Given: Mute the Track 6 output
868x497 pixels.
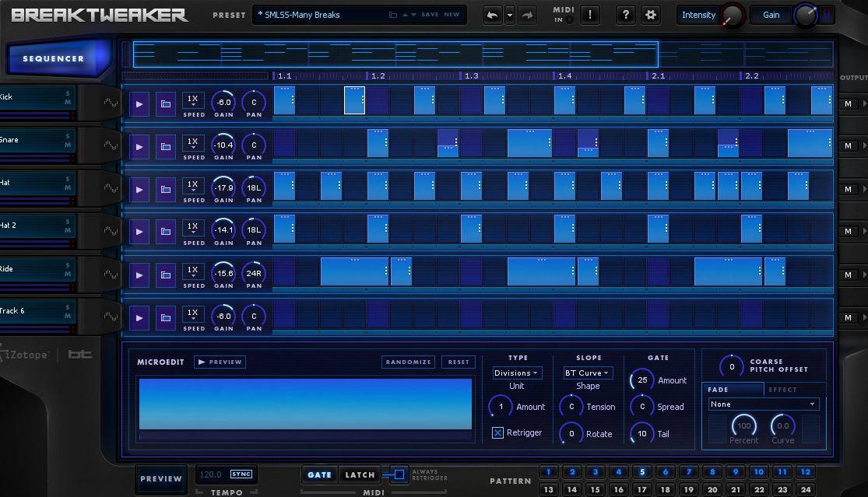Looking at the screenshot, I should [x=848, y=317].
